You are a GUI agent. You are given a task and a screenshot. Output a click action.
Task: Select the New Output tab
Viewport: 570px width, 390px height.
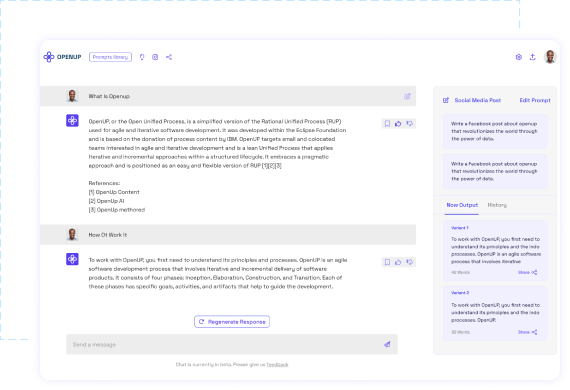coord(462,205)
